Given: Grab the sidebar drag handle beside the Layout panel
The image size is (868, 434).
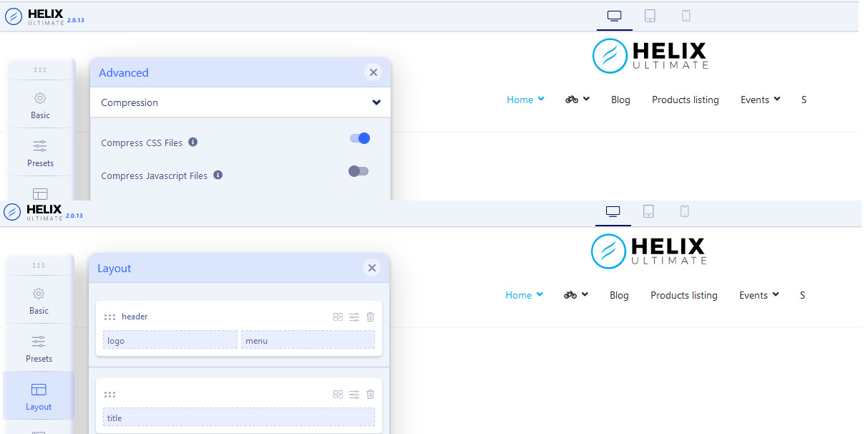Looking at the screenshot, I should tap(39, 265).
